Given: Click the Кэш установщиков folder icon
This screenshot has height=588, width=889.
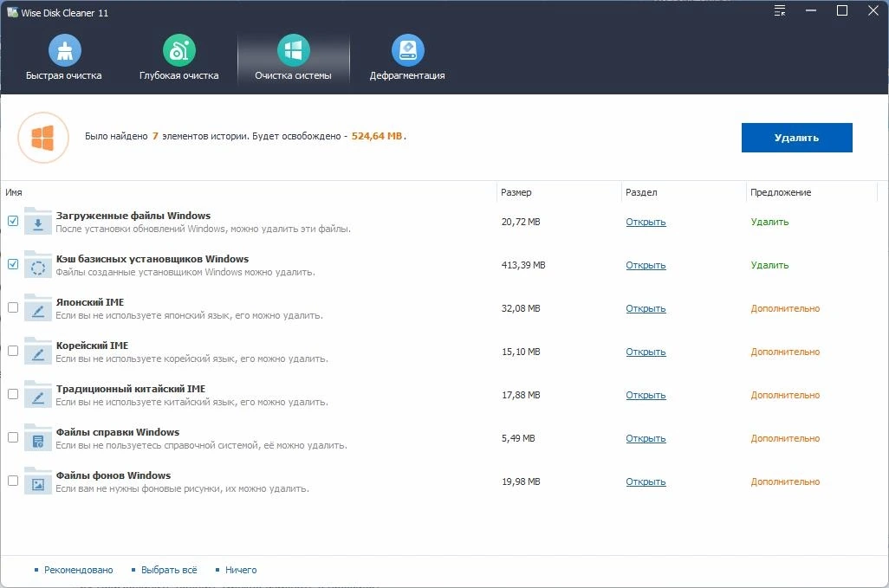Looking at the screenshot, I should pyautogui.click(x=38, y=264).
